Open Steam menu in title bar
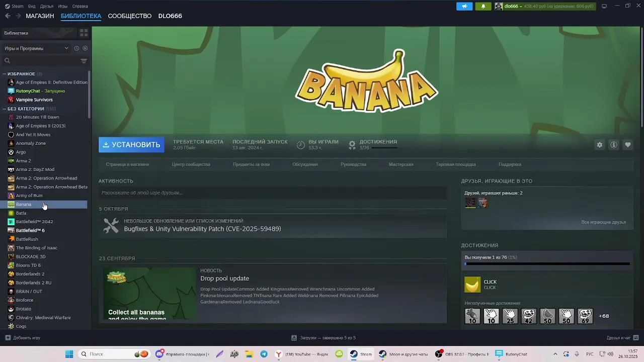The width and height of the screenshot is (644, 362). click(14, 6)
